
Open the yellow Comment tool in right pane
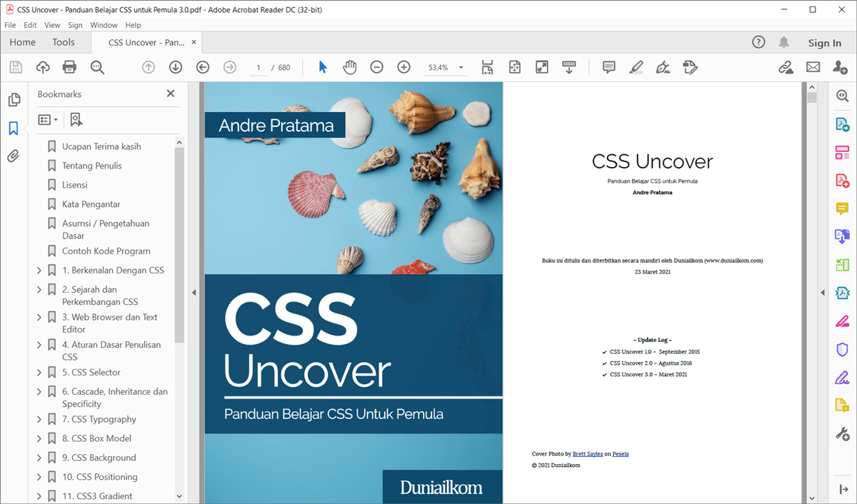point(842,208)
